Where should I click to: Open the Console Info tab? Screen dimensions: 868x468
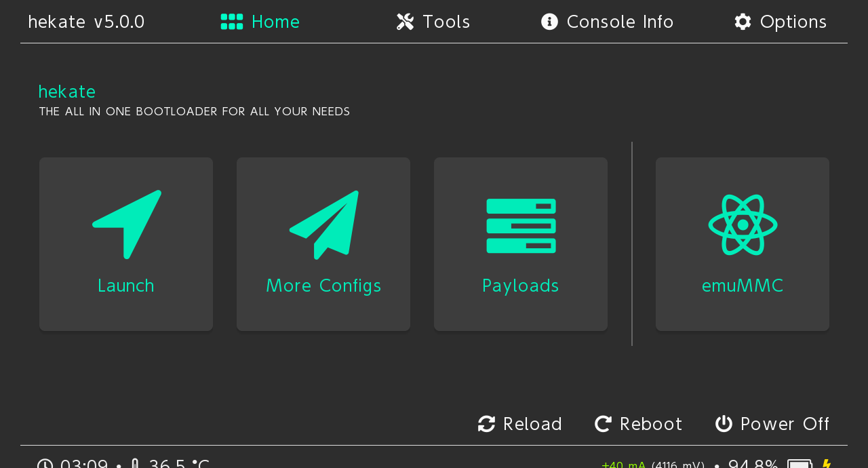[x=607, y=22]
